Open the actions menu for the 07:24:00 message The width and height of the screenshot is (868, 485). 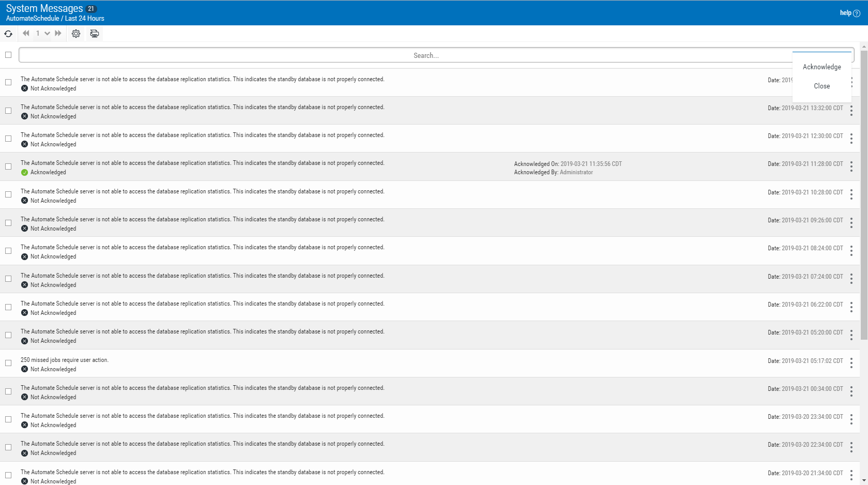point(851,279)
